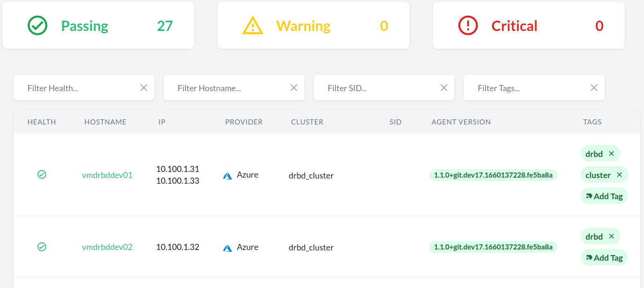Click the Critical red exclamation icon
This screenshot has height=288, width=644.
[468, 26]
